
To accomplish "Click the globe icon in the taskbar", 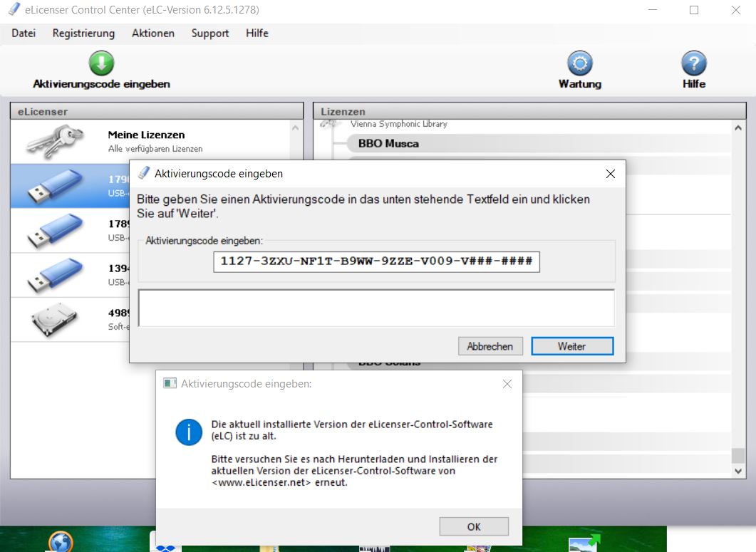I will point(61,542).
